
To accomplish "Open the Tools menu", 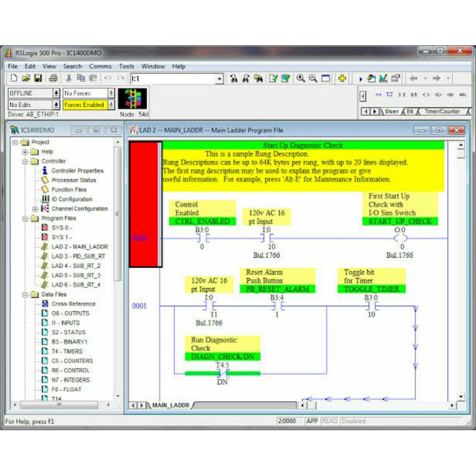I will (x=126, y=67).
